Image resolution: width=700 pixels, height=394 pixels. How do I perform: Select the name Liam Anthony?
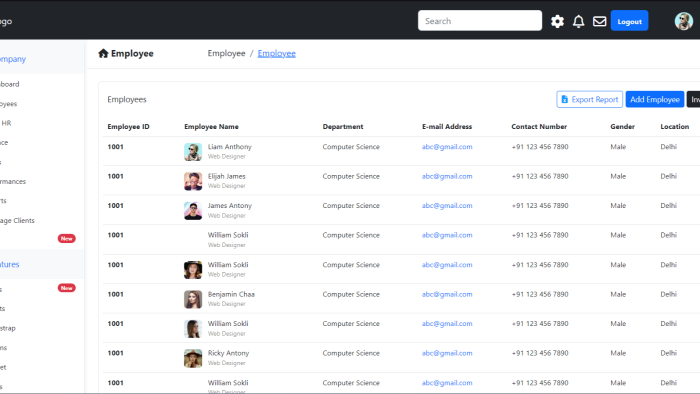[x=229, y=147]
